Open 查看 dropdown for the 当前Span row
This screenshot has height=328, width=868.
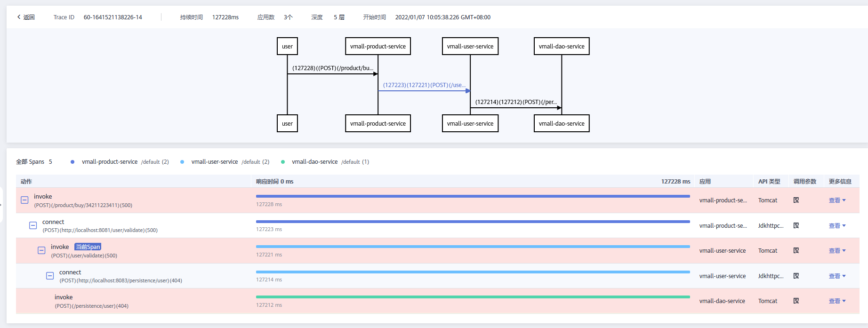tap(837, 251)
